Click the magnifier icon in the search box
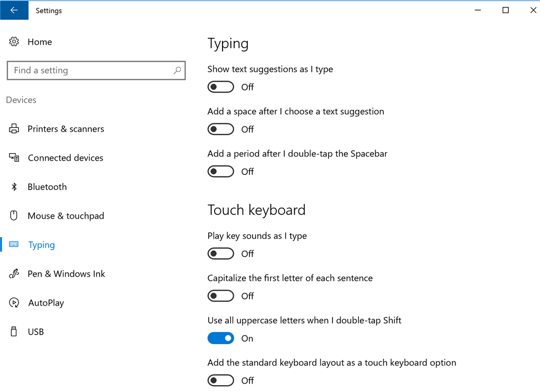This screenshot has height=392, width=540. [x=177, y=70]
